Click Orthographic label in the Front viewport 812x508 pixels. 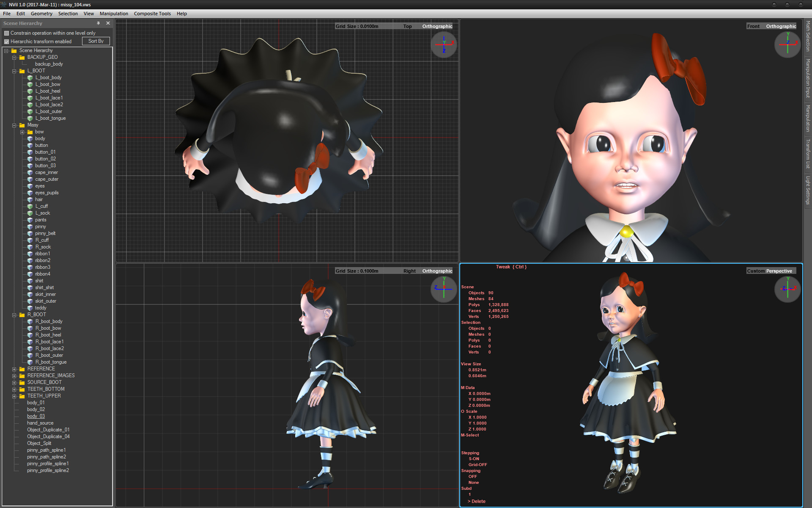781,26
